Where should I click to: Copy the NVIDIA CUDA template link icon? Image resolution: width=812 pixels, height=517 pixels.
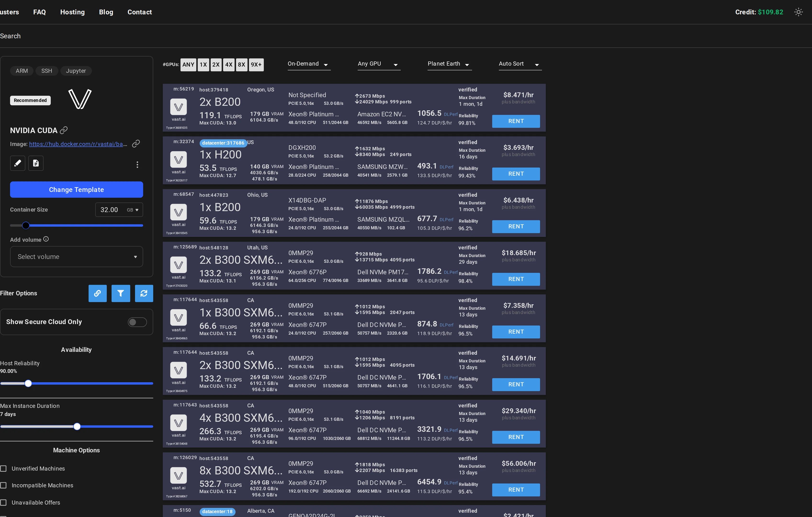pos(64,130)
